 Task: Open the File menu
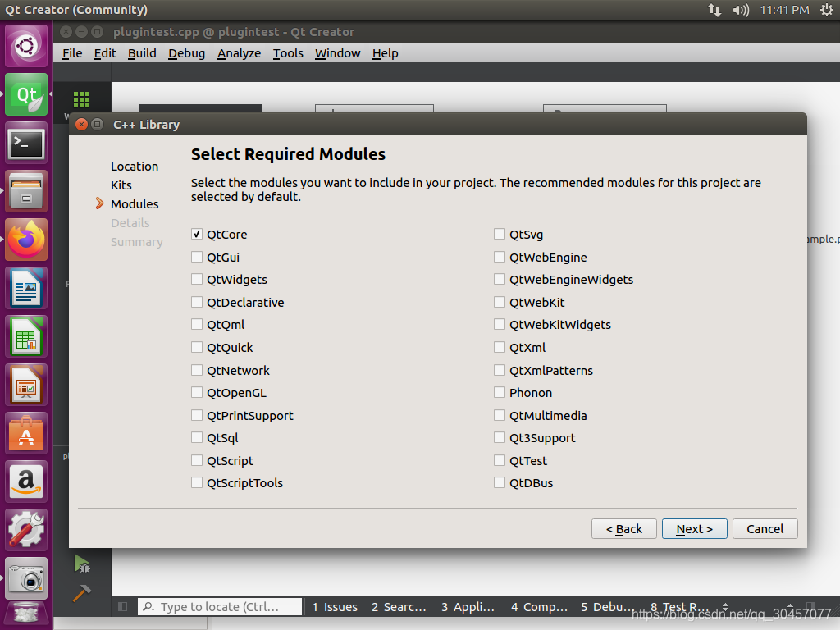(x=72, y=53)
